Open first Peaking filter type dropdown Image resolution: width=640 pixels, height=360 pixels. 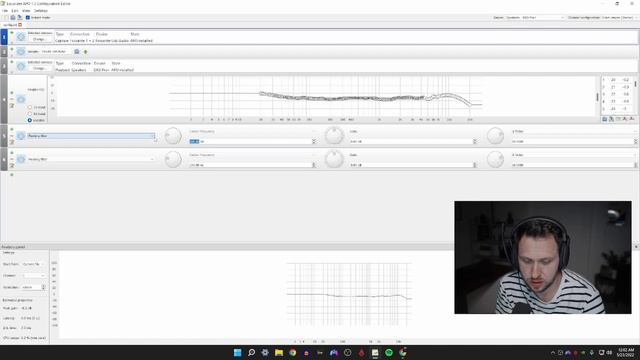91,136
